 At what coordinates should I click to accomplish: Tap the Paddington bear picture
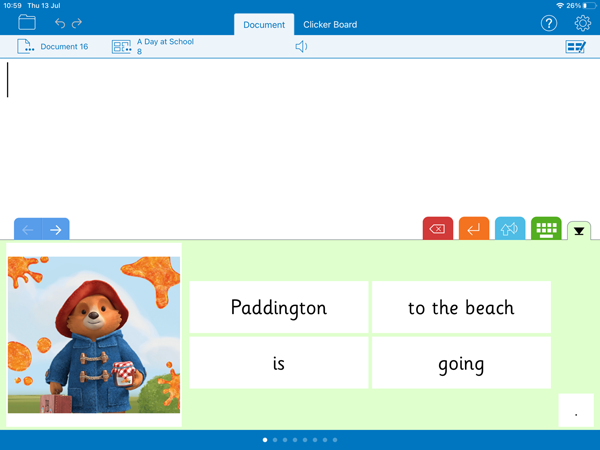tap(94, 335)
